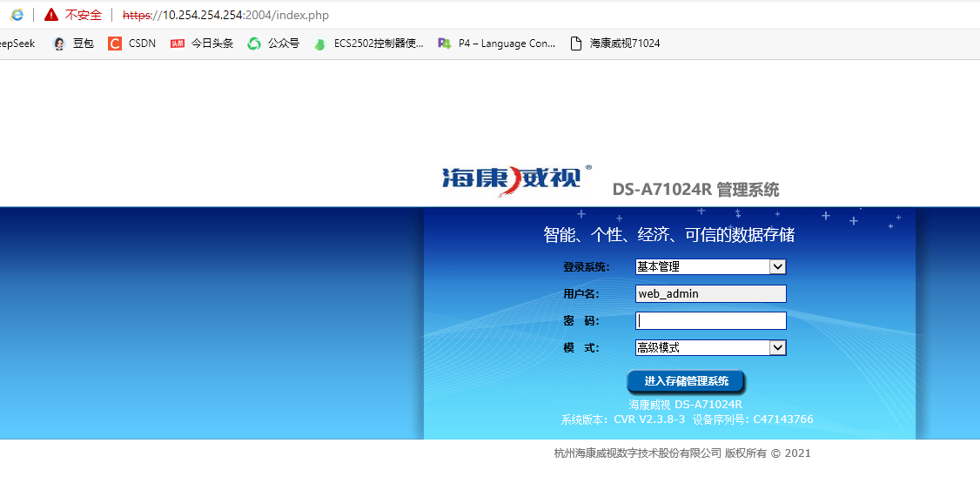
Task: Open the 模式 高级模式 dropdown
Action: point(710,347)
